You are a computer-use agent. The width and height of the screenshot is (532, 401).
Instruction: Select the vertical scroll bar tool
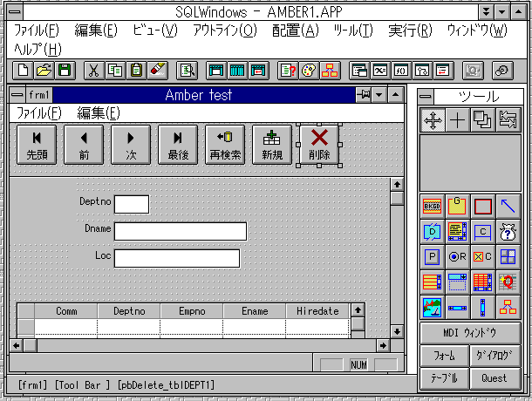[x=482, y=308]
